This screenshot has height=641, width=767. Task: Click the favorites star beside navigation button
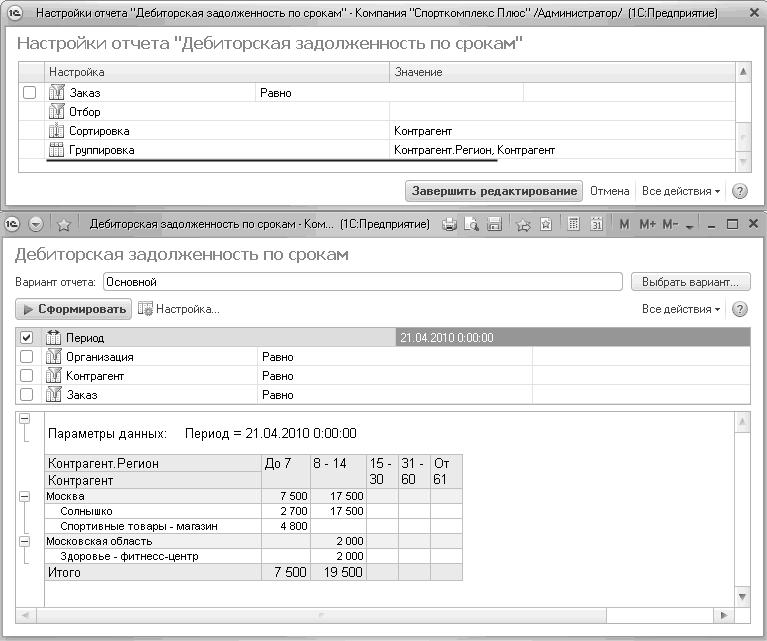point(64,225)
